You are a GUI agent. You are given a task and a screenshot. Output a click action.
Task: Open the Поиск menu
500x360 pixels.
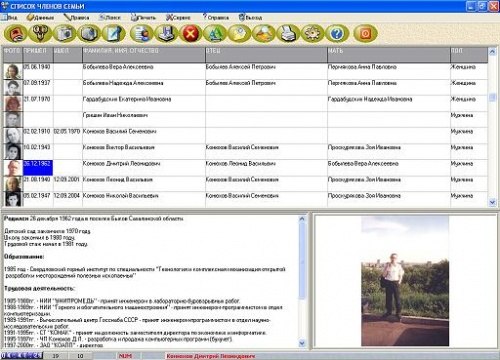(x=110, y=17)
